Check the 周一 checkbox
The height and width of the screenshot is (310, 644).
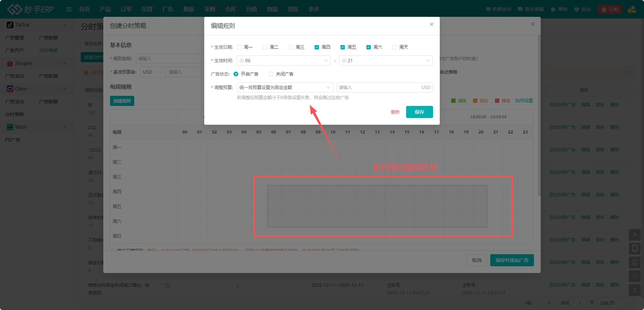tap(239, 47)
